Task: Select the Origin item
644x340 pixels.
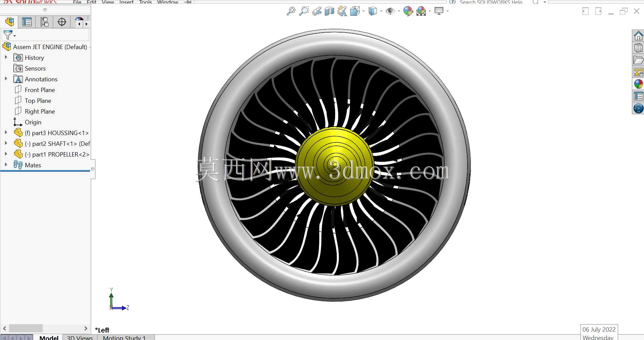Action: click(33, 122)
